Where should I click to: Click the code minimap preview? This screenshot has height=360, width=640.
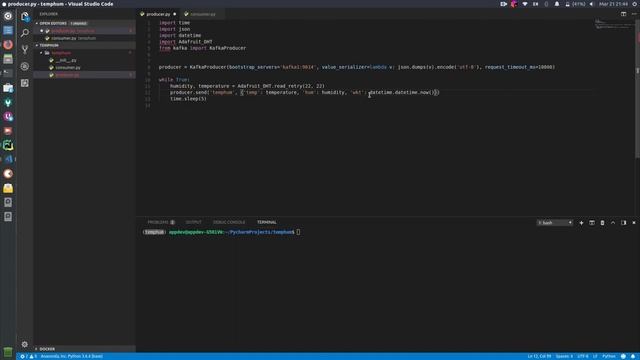click(x=614, y=24)
